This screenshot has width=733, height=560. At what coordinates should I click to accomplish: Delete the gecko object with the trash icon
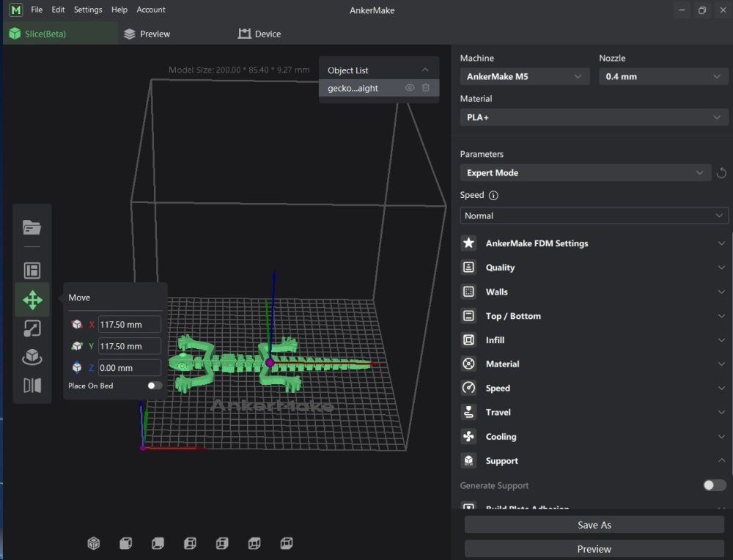pos(425,87)
